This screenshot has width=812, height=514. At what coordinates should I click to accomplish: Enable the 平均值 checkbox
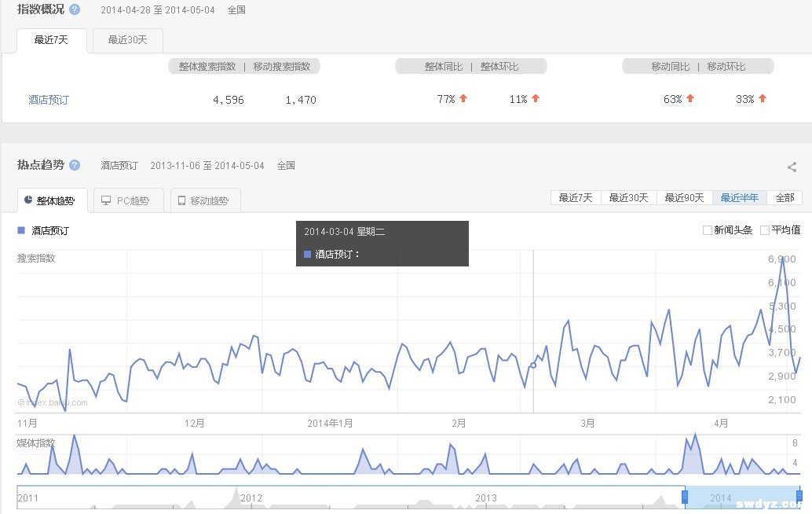pyautogui.click(x=766, y=229)
